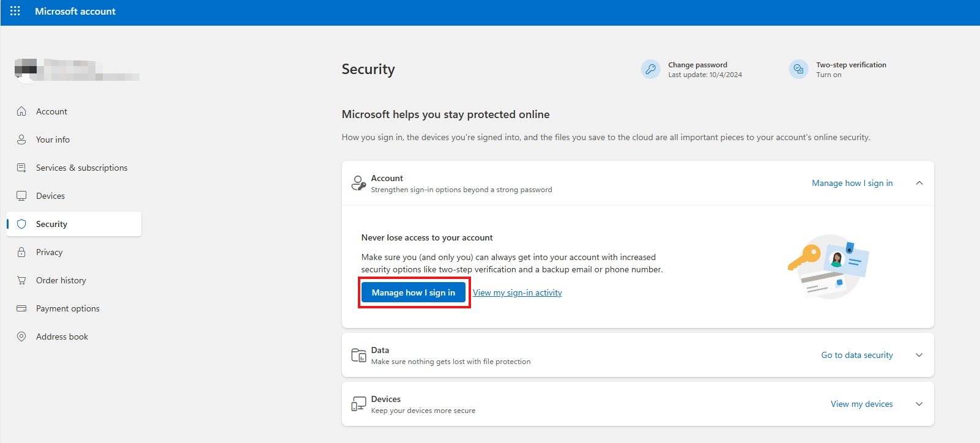This screenshot has width=980, height=443.
Task: Open Order history page
Action: point(74,280)
